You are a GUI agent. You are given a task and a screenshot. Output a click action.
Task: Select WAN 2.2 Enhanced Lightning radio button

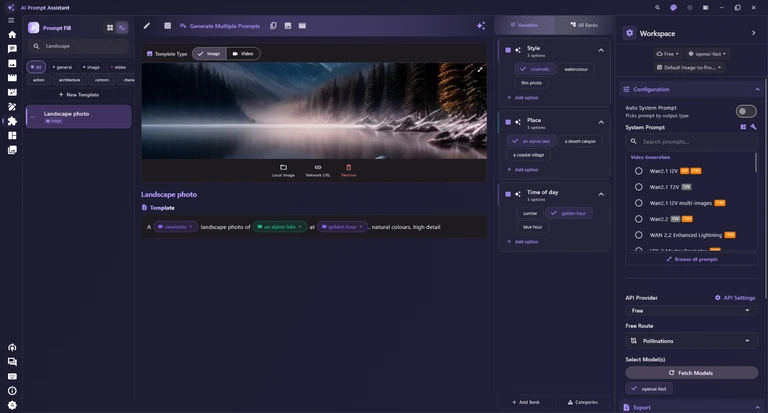pos(639,235)
